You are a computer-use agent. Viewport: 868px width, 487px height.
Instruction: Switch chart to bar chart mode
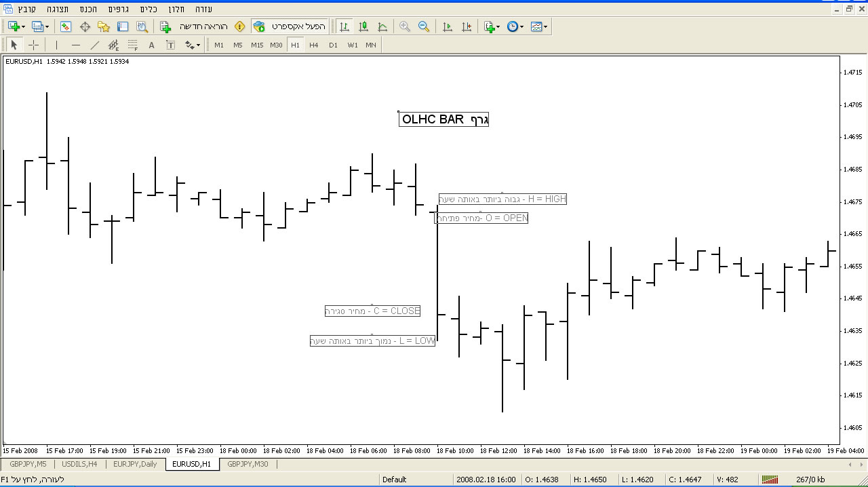coord(344,26)
